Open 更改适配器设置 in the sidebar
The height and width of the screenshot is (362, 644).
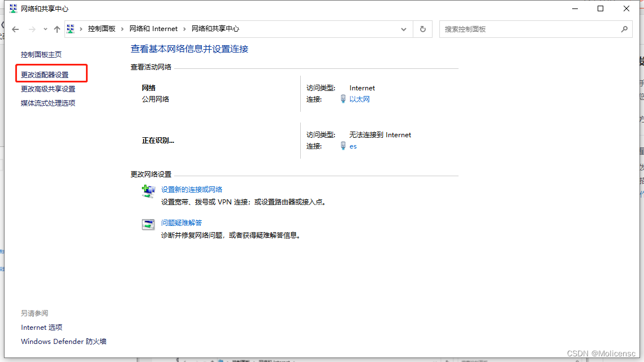[45, 75]
